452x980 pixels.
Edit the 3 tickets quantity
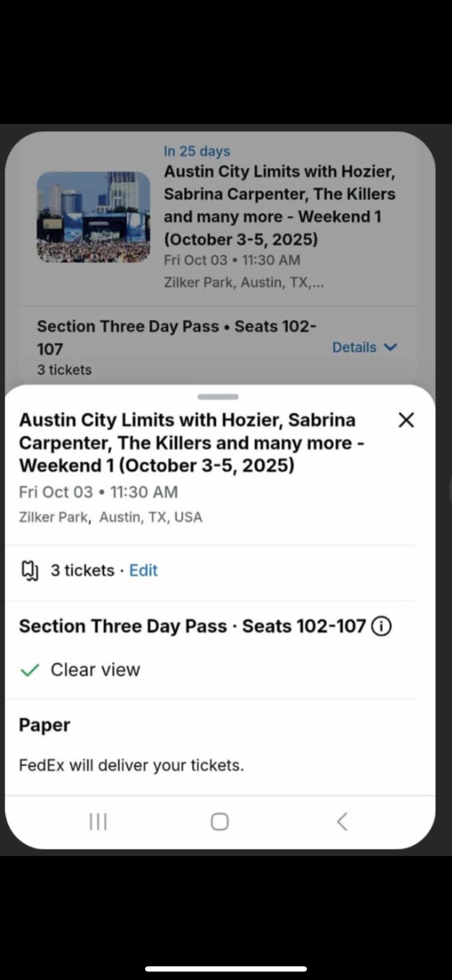(143, 570)
